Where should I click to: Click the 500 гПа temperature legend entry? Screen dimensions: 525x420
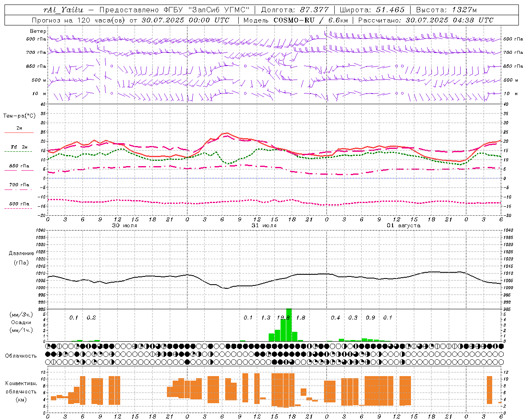[19, 204]
